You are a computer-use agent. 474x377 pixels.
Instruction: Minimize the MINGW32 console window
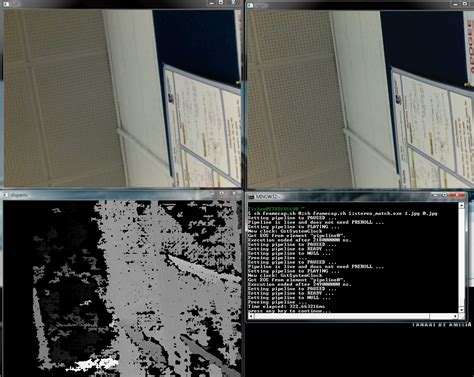tap(434, 195)
